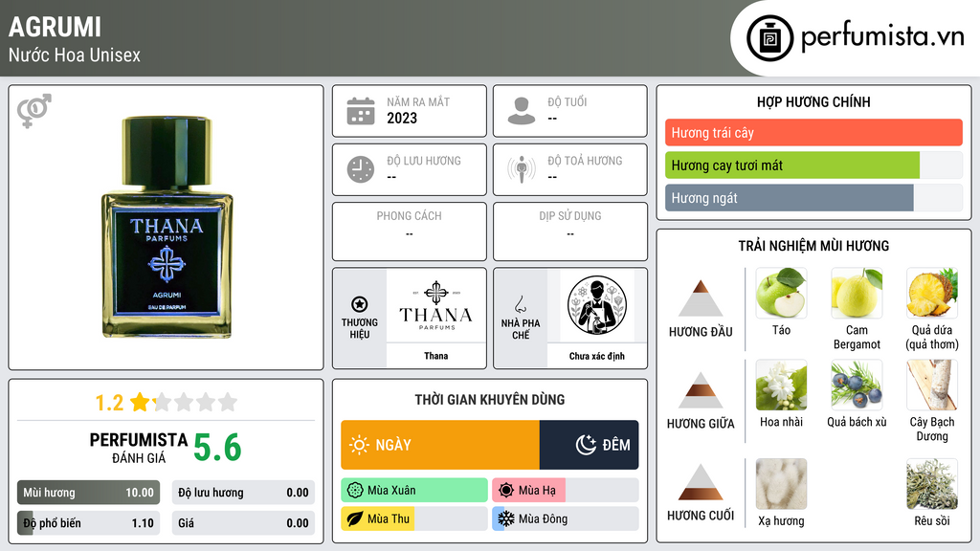This screenshot has height=551, width=980.
Task: Click the Hương đầu pyramid icon
Action: coord(701,298)
